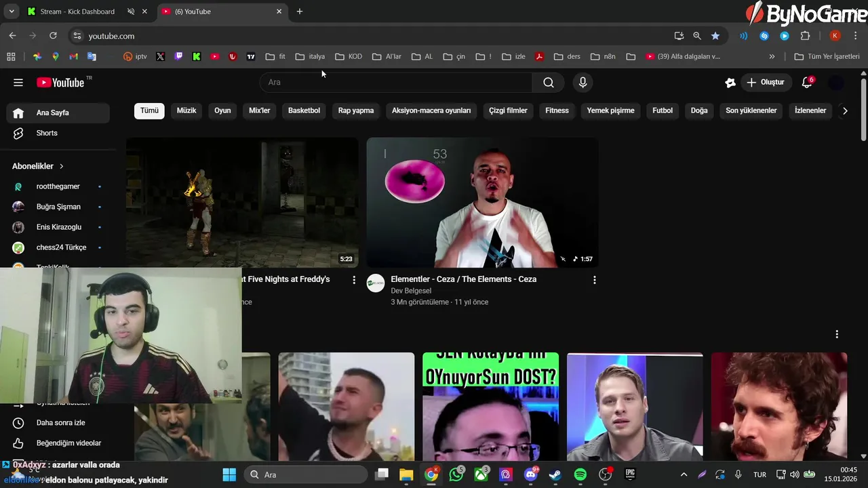Open the italya bookmarks folder
This screenshot has width=868, height=488.
point(311,57)
